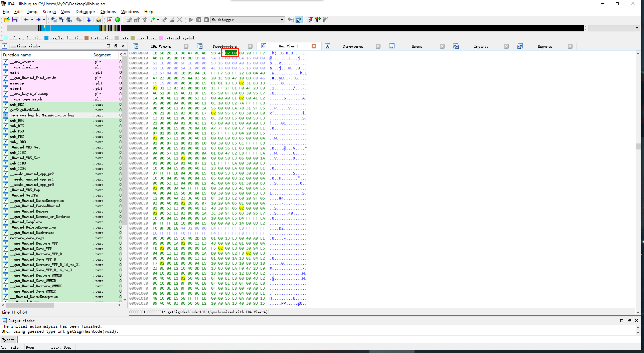The height and width of the screenshot is (353, 644).
Task: Expand the forward-jump history dropdown arrow
Action: pyautogui.click(x=44, y=20)
